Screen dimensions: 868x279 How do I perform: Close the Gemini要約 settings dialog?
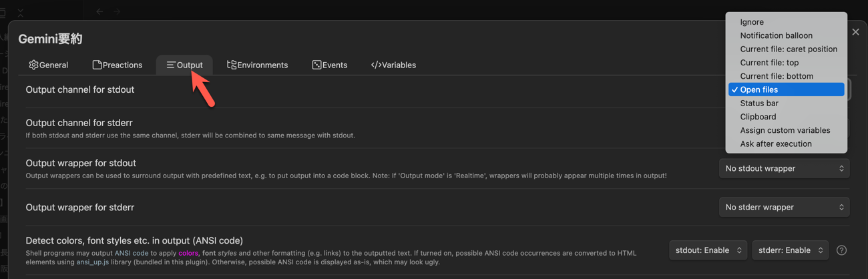(x=855, y=32)
